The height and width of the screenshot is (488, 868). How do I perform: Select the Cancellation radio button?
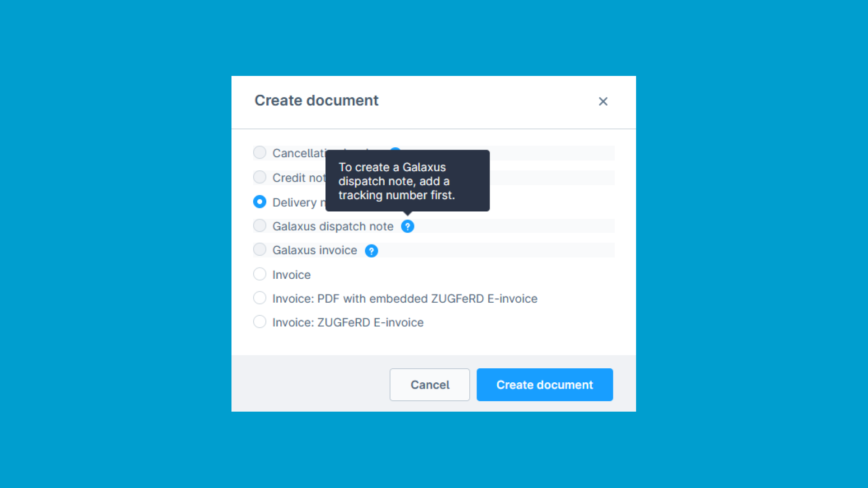[x=259, y=153]
